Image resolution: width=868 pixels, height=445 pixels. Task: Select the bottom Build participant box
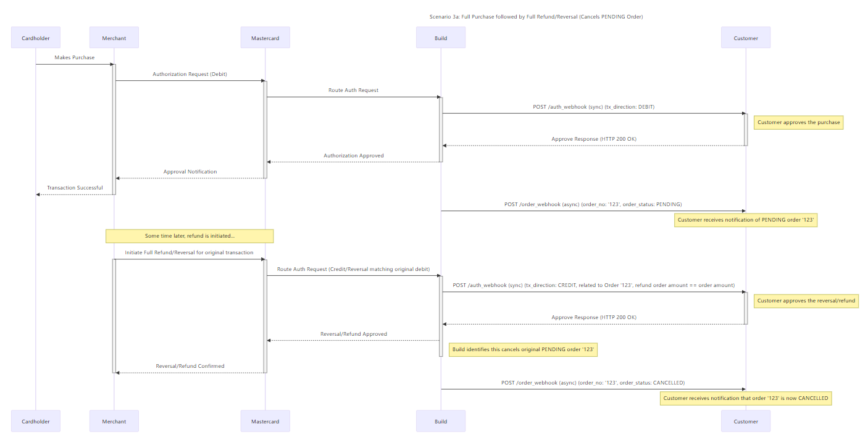440,421
